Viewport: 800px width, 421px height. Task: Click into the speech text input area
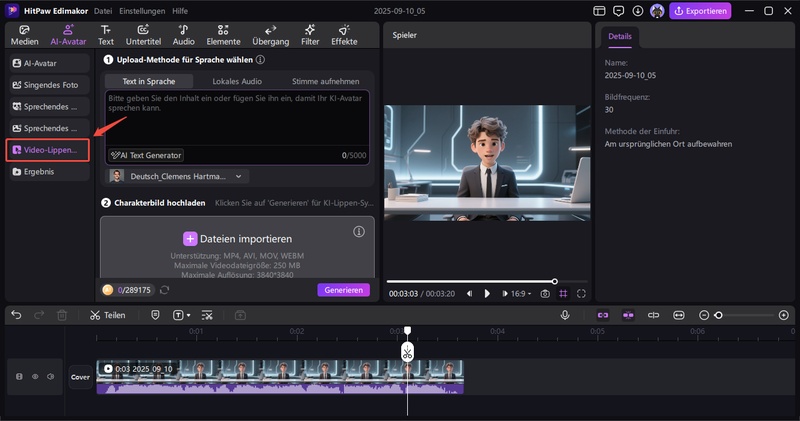[x=237, y=118]
